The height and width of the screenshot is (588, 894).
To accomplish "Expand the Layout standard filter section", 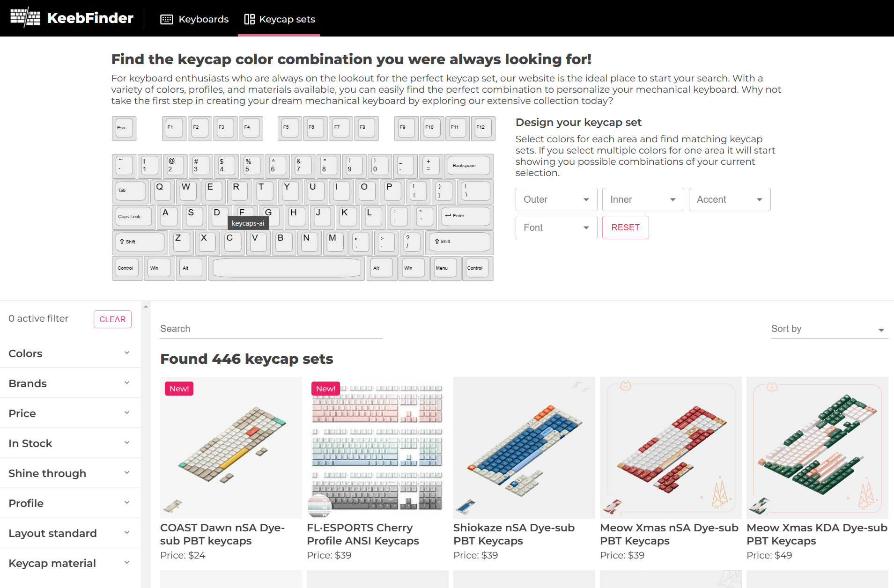I will [70, 533].
